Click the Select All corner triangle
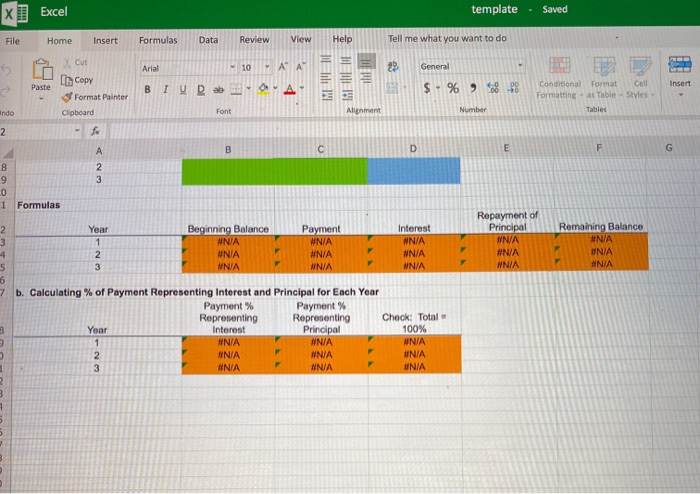The width and height of the screenshot is (700, 494). tap(8, 153)
